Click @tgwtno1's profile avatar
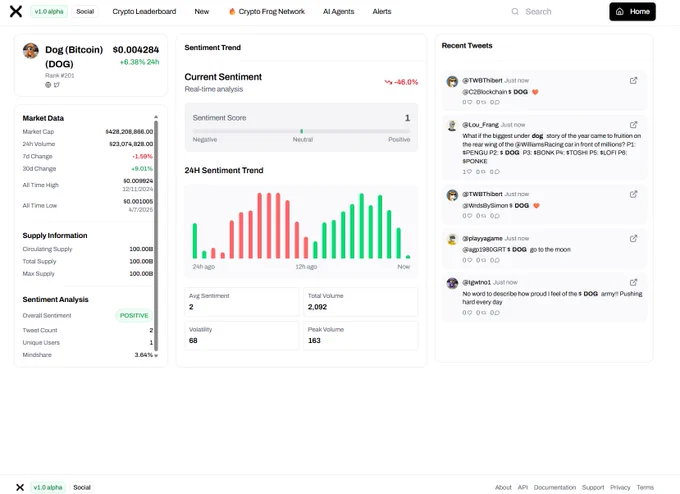 tap(452, 283)
